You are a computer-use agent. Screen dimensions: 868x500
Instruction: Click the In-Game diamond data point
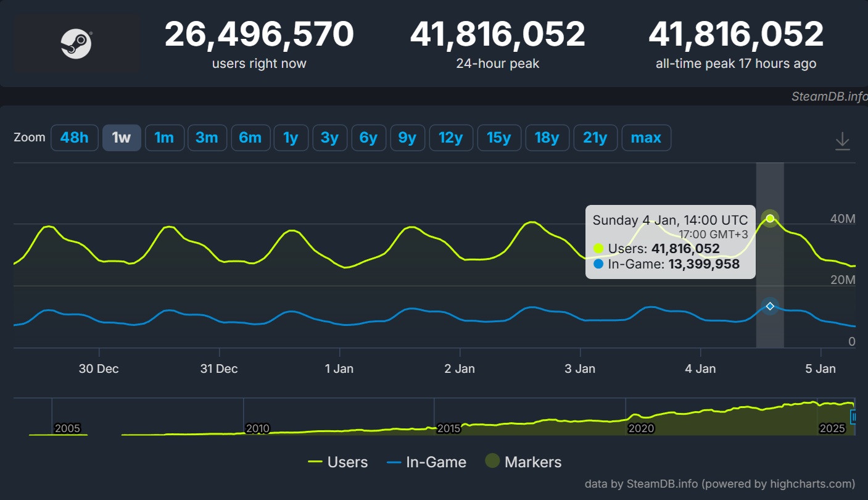click(x=770, y=306)
